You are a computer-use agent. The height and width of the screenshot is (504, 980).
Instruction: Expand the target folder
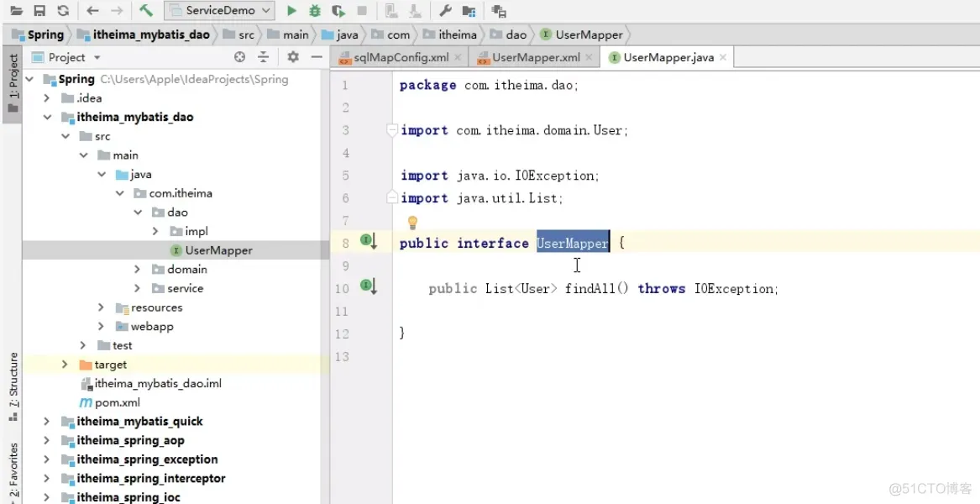65,365
